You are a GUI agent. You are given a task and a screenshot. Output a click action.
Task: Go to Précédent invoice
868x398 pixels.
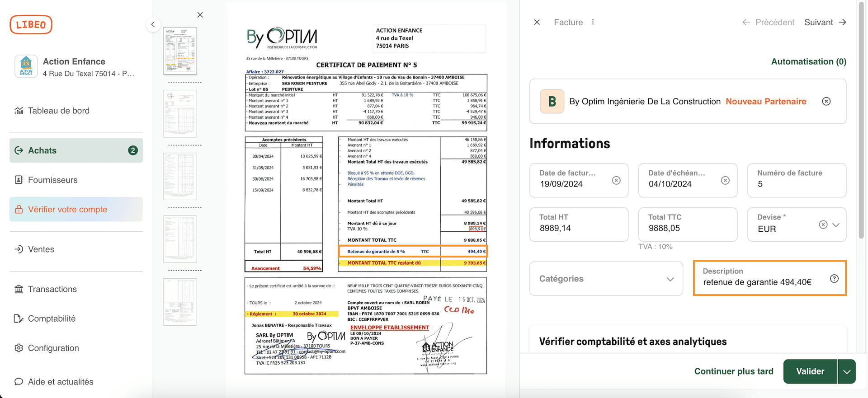tap(768, 22)
